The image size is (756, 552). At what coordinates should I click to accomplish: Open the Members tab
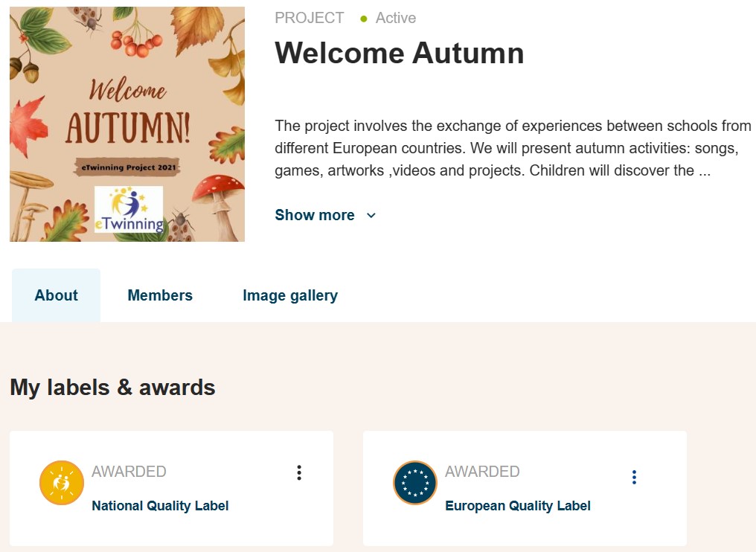tap(160, 295)
